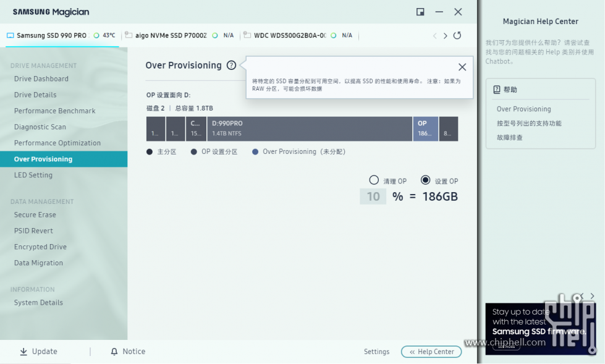Select the aigo NVMe SSD P7000Z tab
This screenshot has width=605, height=364.
coord(179,35)
